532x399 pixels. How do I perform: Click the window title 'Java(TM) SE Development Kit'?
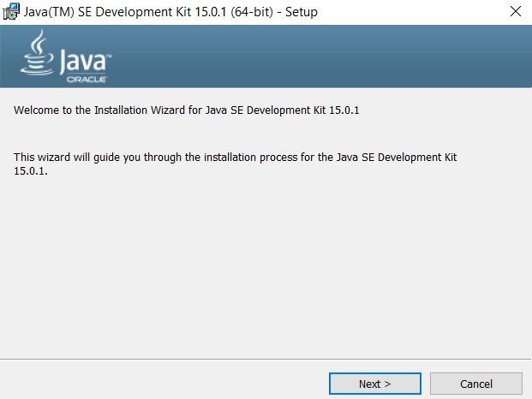(x=170, y=12)
